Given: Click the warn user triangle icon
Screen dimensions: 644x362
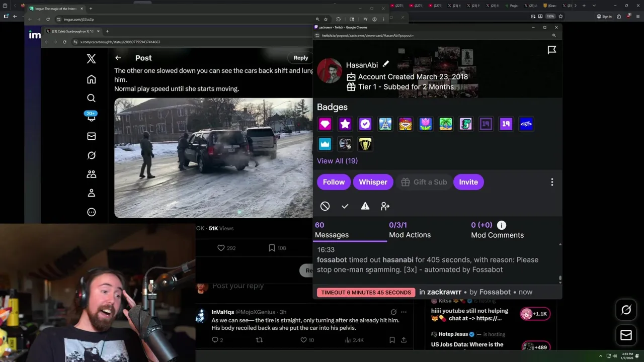Looking at the screenshot, I should (x=365, y=206).
